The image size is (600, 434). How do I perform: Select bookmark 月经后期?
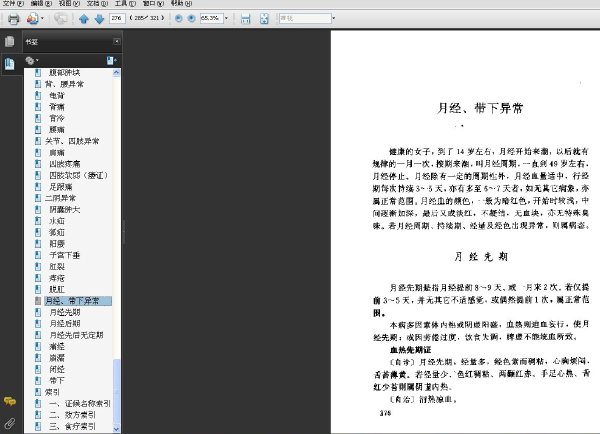[65, 323]
